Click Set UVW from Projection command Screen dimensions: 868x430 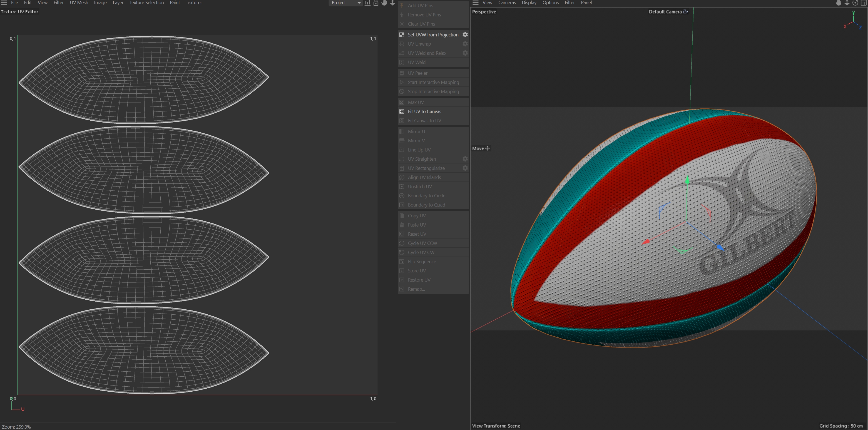(x=433, y=35)
